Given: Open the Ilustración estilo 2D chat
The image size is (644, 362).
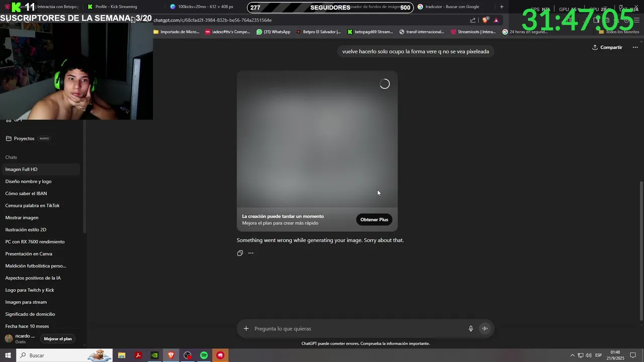Looking at the screenshot, I should tap(41, 230).
